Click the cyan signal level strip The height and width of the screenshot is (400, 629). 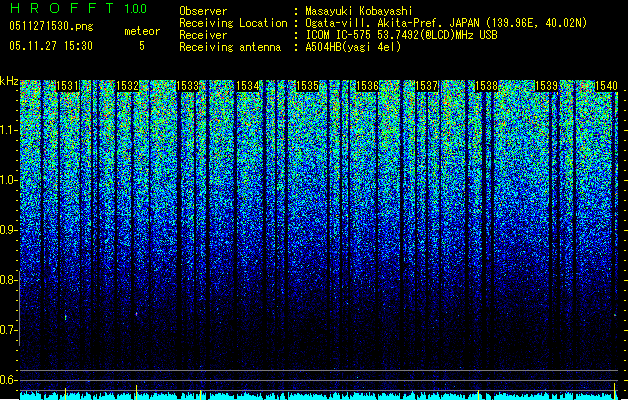click(x=319, y=396)
